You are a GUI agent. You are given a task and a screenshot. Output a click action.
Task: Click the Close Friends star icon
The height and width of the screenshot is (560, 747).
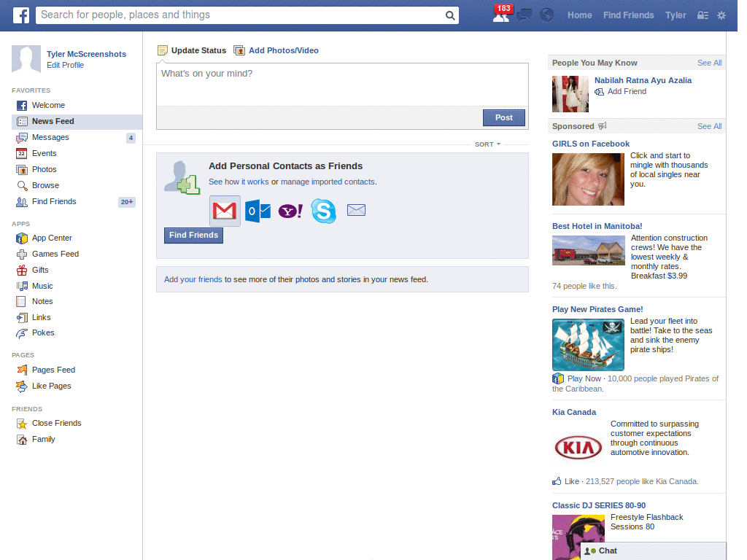pos(22,424)
